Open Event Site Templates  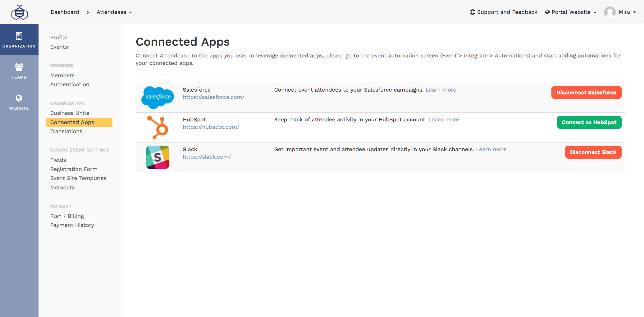click(x=78, y=178)
